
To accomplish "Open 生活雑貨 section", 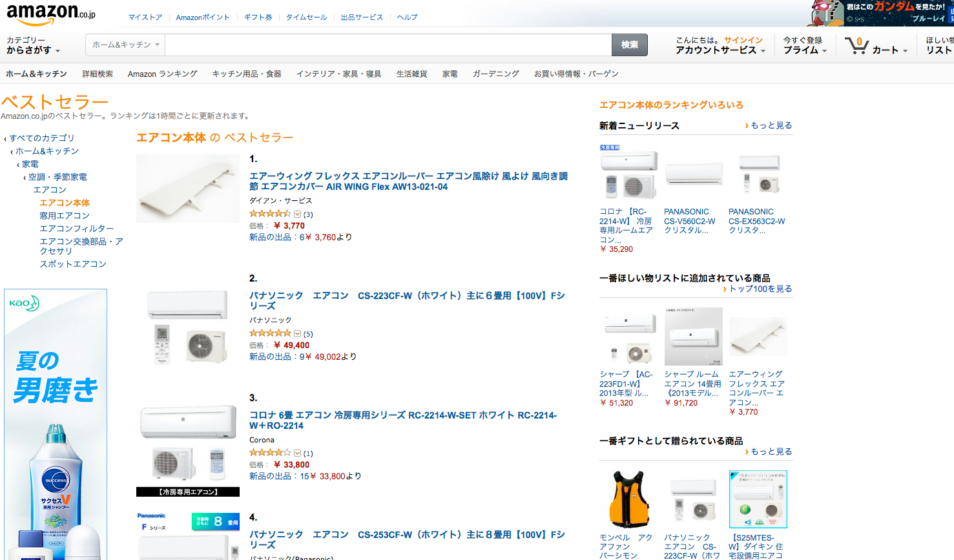I will (412, 74).
